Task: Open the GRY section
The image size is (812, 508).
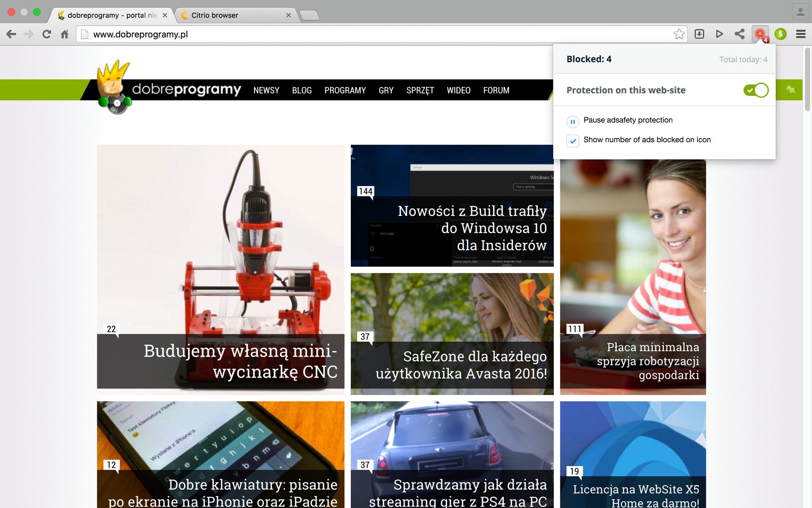Action: click(386, 90)
